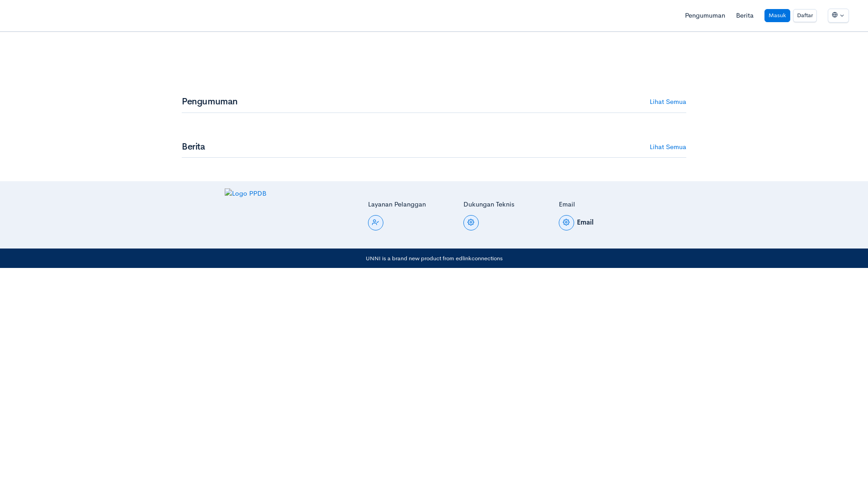
Task: Open Berita in the top navigation
Action: [744, 15]
